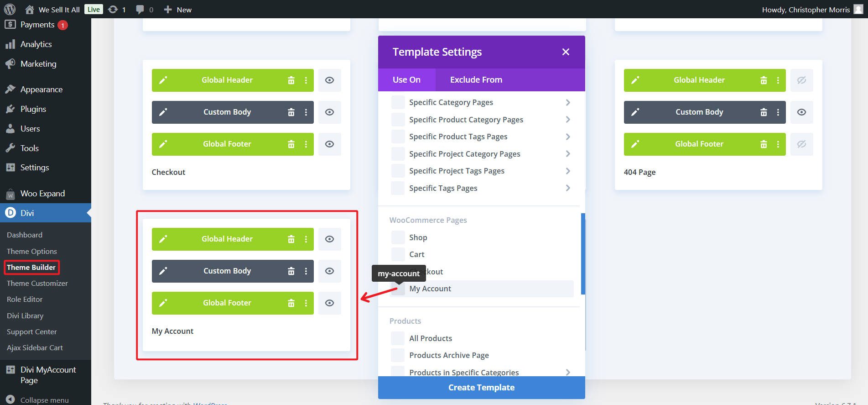
Task: Toggle My Account Global Footer visibility eye
Action: [x=329, y=303]
